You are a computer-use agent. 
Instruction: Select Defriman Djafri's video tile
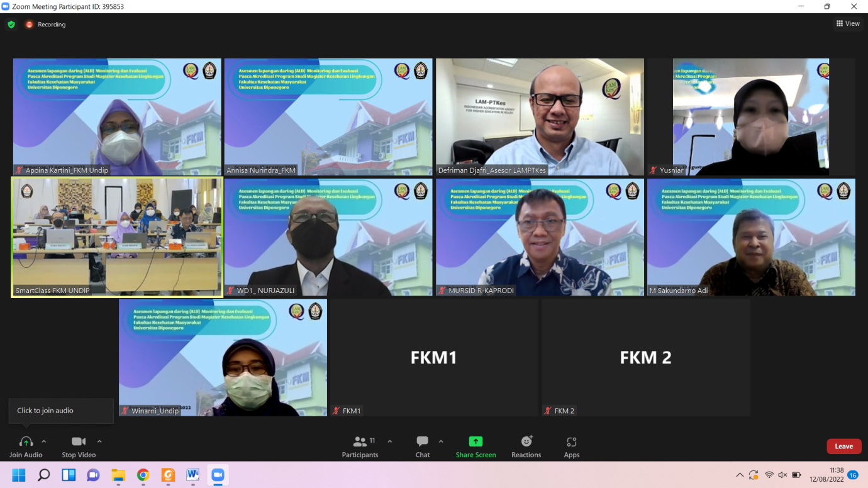pyautogui.click(x=540, y=116)
